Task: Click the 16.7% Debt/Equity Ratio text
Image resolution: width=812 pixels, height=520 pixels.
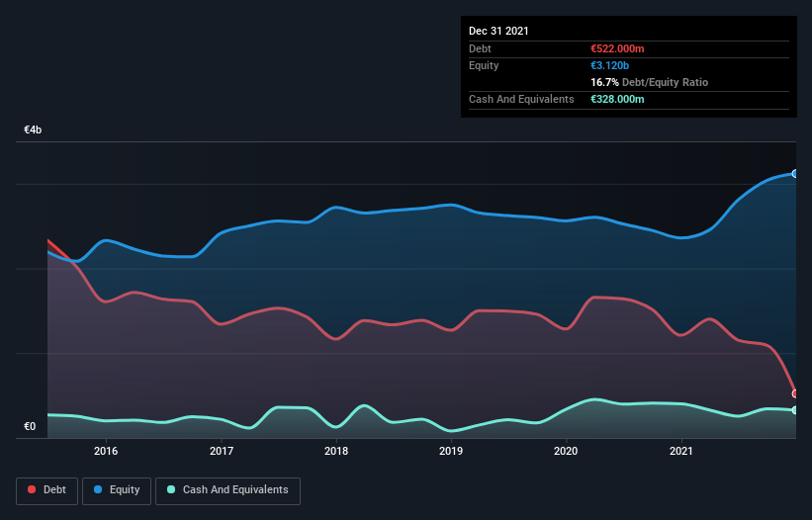Action: point(650,82)
